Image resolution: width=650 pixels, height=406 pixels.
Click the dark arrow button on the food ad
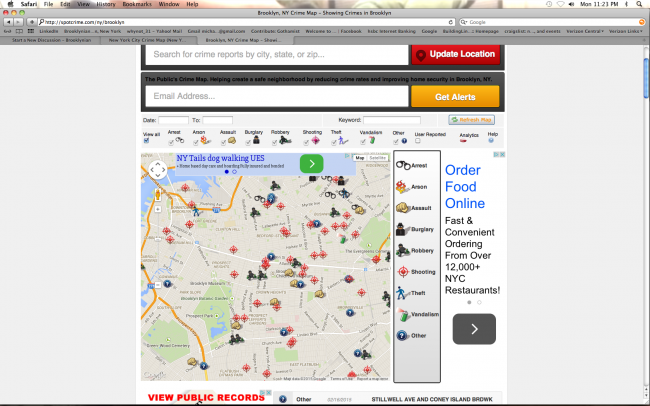pos(474,329)
